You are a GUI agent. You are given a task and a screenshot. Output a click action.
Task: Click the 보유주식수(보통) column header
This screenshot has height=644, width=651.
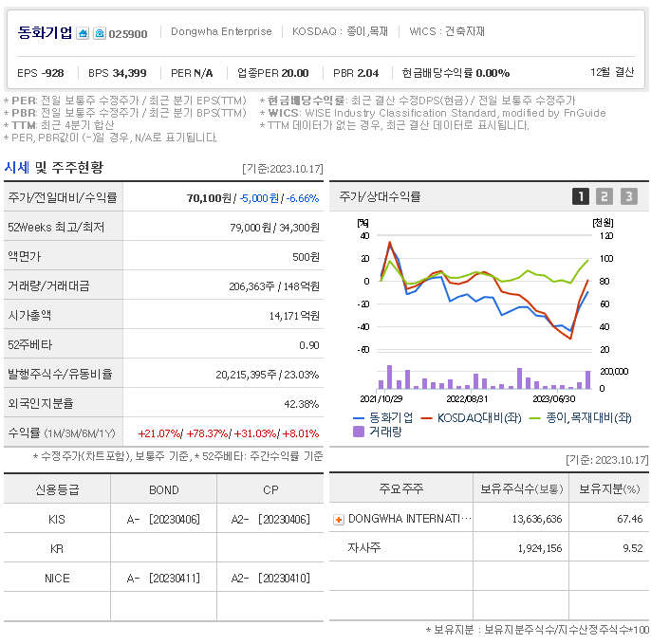pos(522,489)
